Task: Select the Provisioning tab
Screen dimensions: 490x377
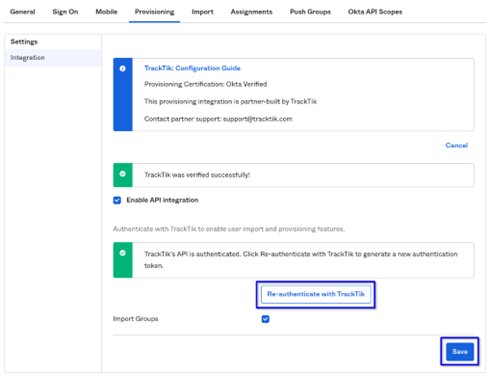Action: pyautogui.click(x=154, y=12)
